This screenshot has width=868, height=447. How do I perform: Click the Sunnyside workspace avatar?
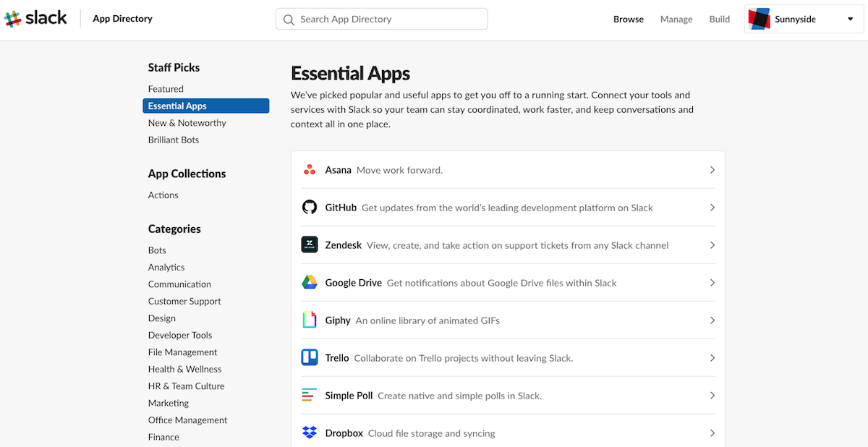[759, 20]
